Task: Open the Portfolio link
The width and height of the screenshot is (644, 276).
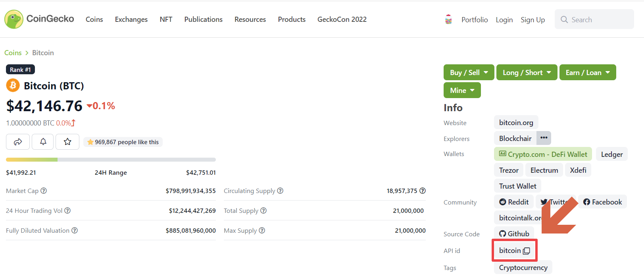Action: pos(475,20)
